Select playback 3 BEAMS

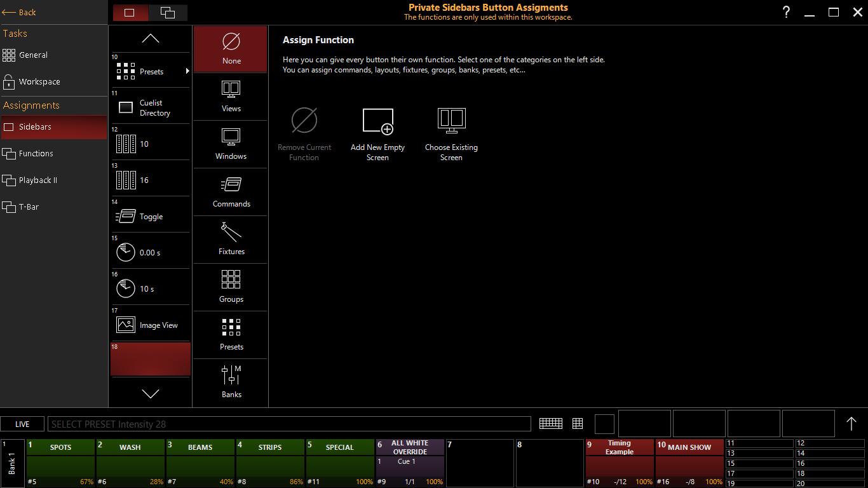click(x=200, y=463)
